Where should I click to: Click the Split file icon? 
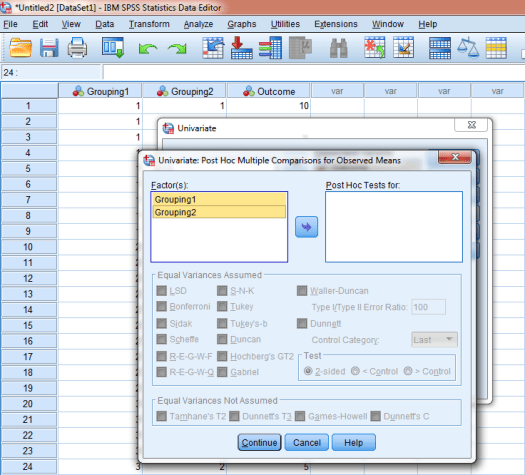(x=440, y=48)
